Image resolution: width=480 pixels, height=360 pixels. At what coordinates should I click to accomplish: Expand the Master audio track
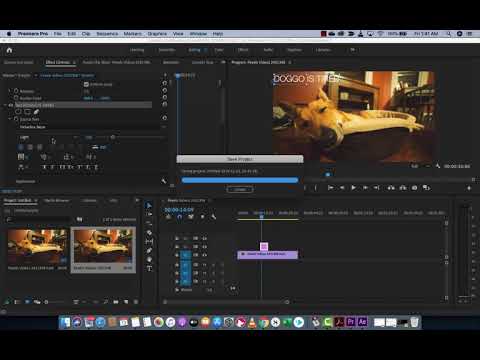pos(177,290)
